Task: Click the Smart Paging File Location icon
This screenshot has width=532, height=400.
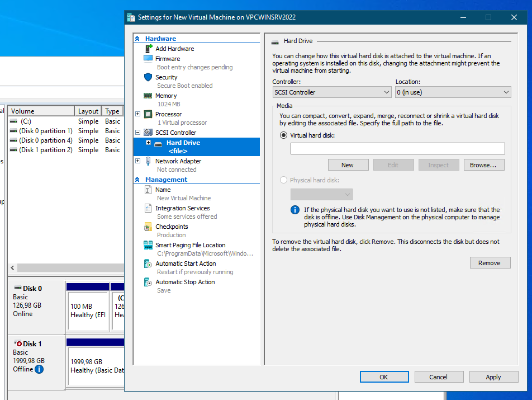Action: [148, 245]
